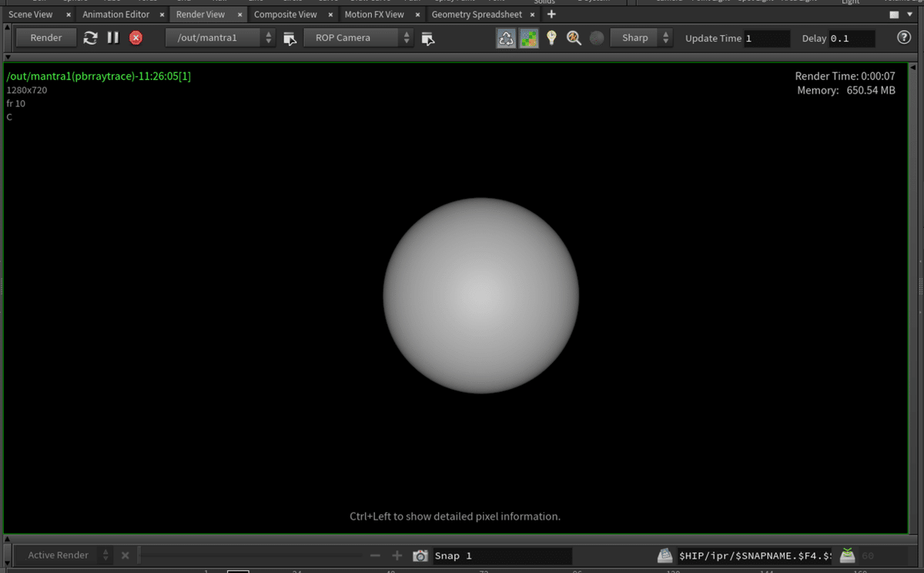Click the plus snapshot zoom icon
This screenshot has width=924, height=573.
point(397,555)
